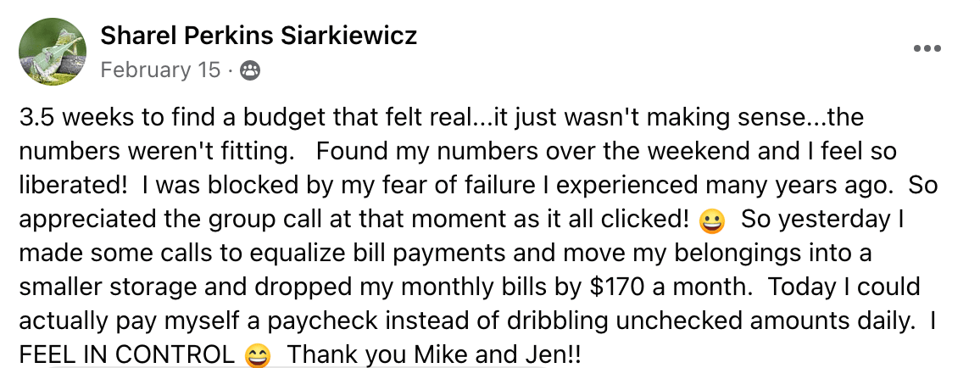This screenshot has height=368, width=980.
Task: Click the phrase "FEEL IN CONTROL"
Action: pyautogui.click(x=127, y=355)
